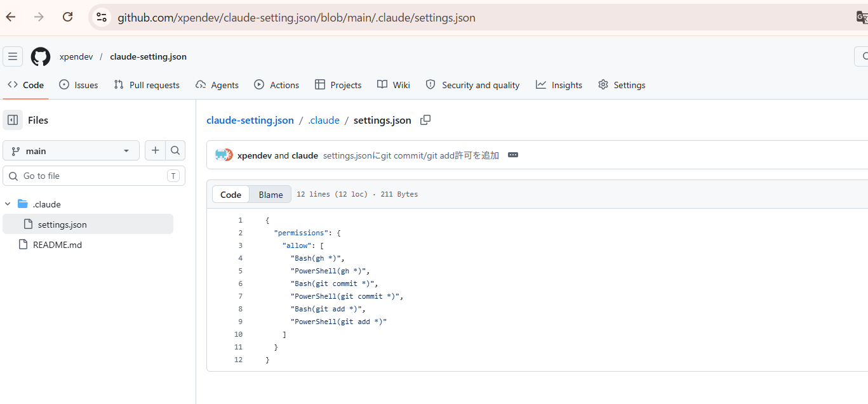868x404 pixels.
Task: Select the Code view toggle
Action: 230,194
